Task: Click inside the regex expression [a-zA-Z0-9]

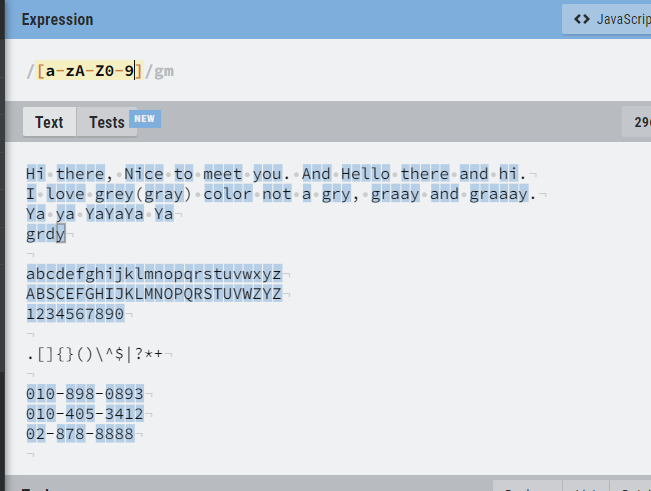Action: pyautogui.click(x=89, y=71)
